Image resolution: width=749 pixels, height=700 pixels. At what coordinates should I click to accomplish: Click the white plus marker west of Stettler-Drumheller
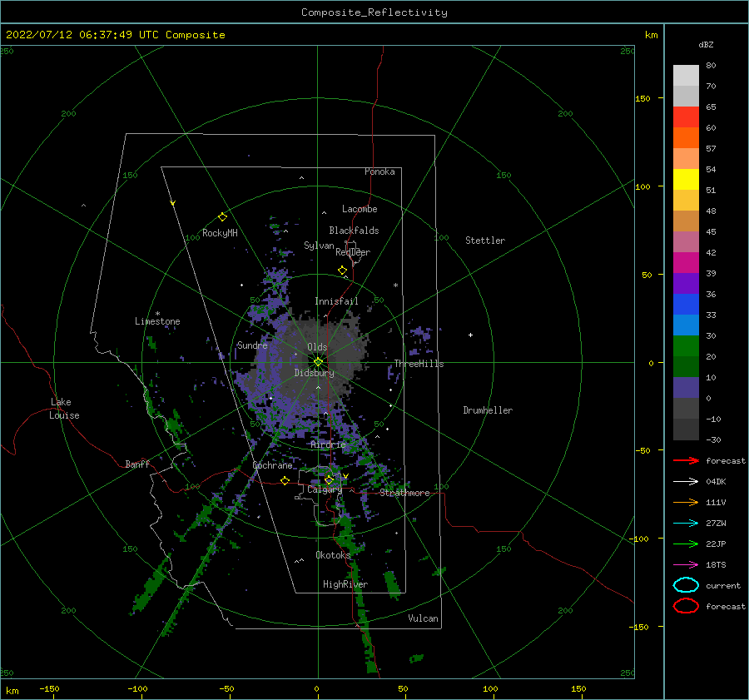pos(470,335)
